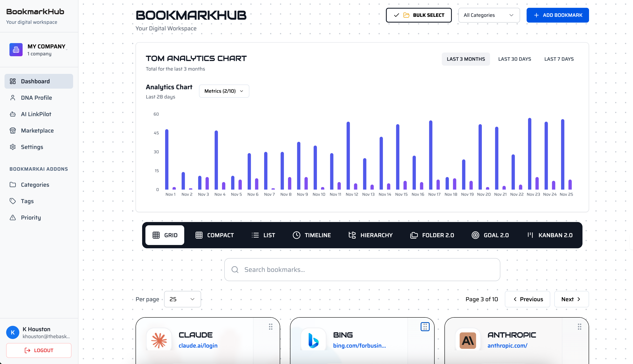Switch timeframe to Last 30 Days
The height and width of the screenshot is (364, 633).
514,59
